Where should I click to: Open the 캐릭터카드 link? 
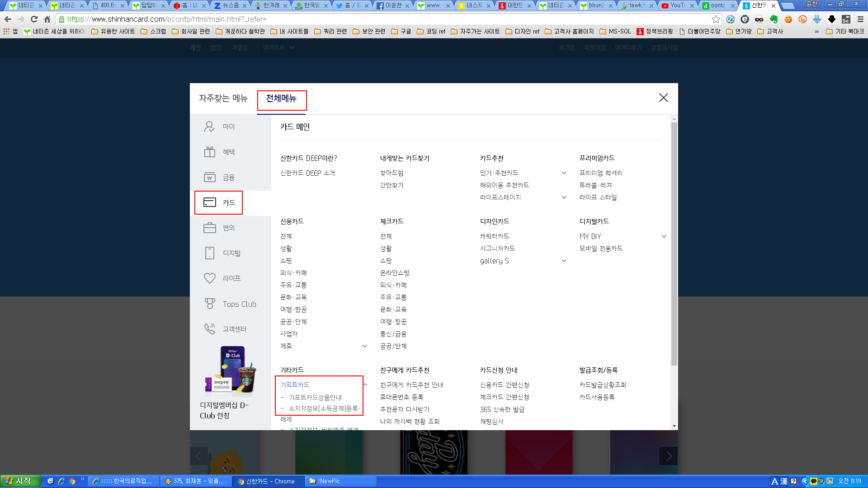(495, 236)
